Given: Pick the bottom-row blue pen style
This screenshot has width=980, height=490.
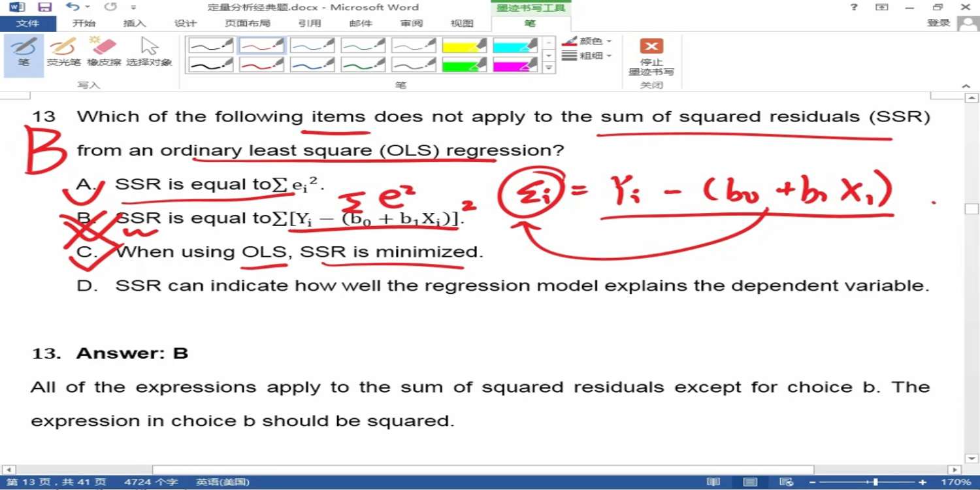Looking at the screenshot, I should [x=312, y=65].
